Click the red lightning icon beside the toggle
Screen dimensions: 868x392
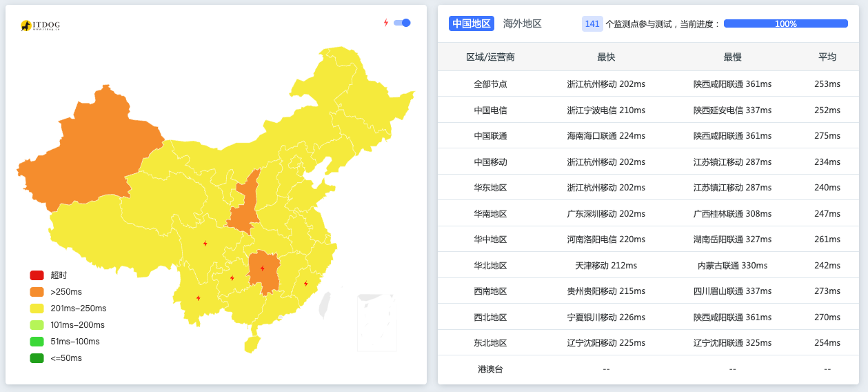[386, 23]
